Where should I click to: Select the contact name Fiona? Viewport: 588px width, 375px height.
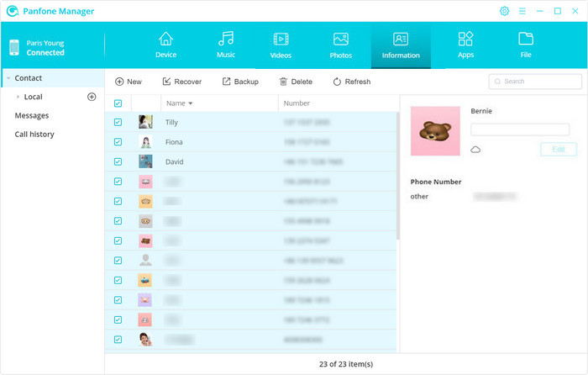tap(174, 142)
